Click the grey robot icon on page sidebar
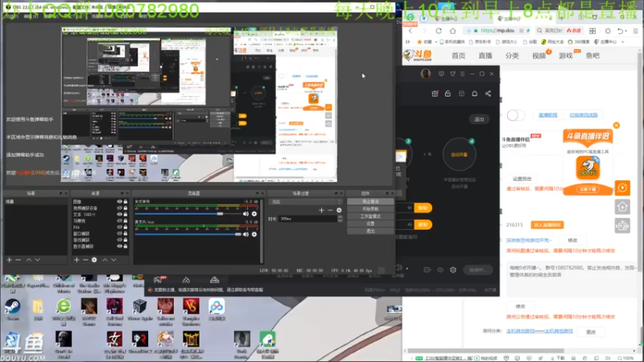This screenshot has width=644, height=362. tap(622, 225)
